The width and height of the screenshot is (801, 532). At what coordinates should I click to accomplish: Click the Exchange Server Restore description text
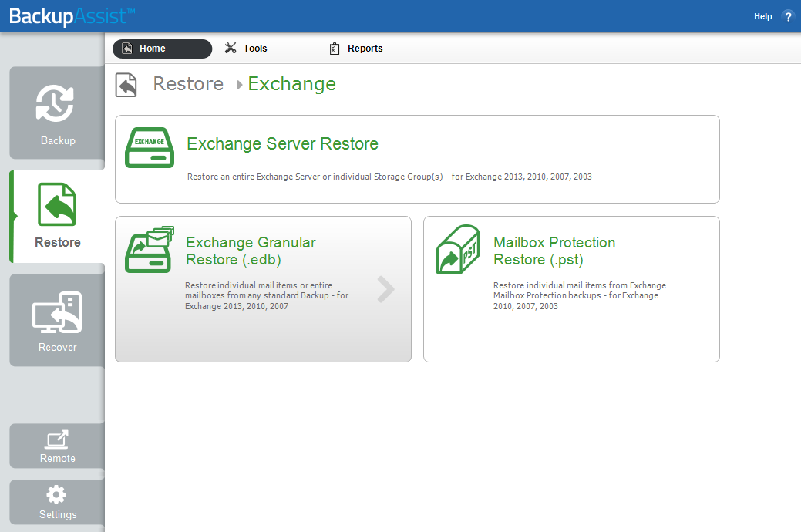pyautogui.click(x=389, y=177)
